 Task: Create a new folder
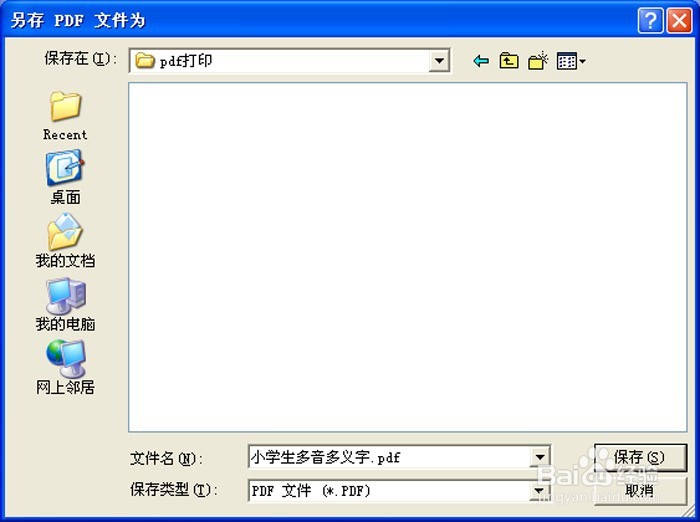538,61
